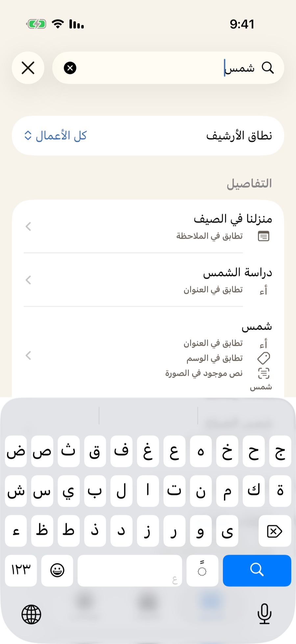Tap the diacritics tanween key

[202, 570]
